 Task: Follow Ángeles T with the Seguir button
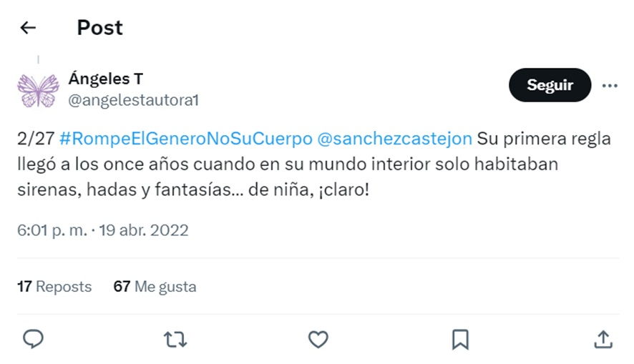click(550, 85)
